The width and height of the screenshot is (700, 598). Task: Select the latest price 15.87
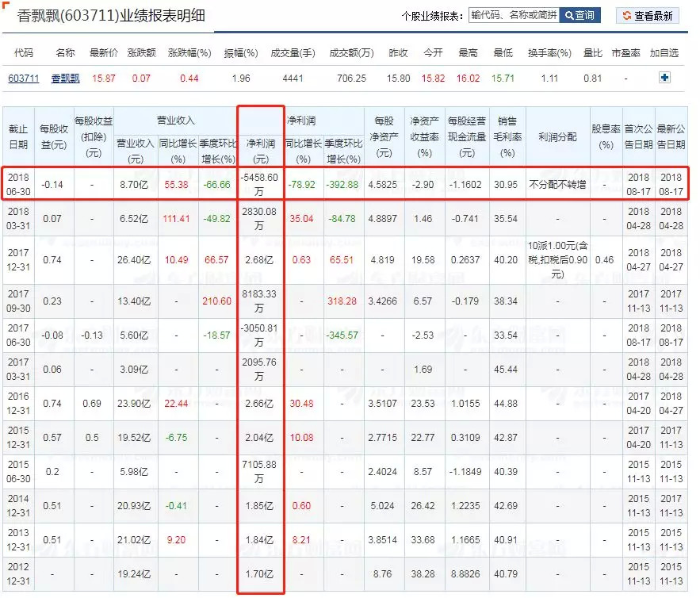pyautogui.click(x=104, y=79)
